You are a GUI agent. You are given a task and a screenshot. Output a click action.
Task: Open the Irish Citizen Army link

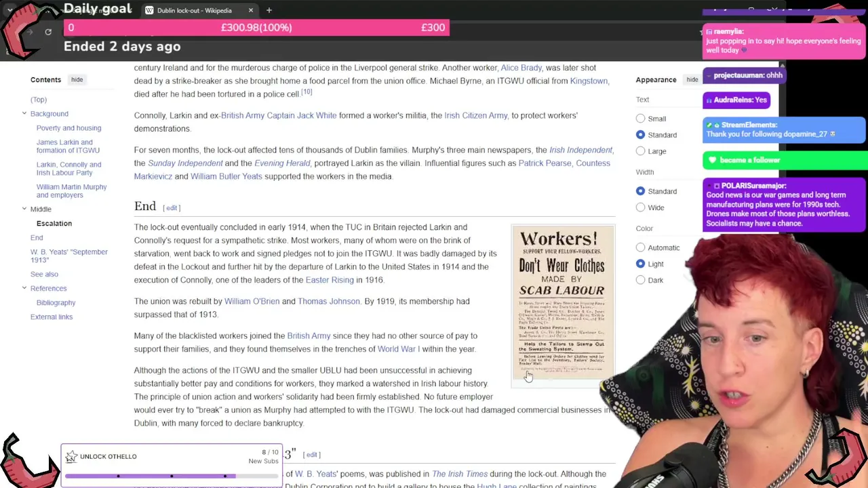click(476, 115)
